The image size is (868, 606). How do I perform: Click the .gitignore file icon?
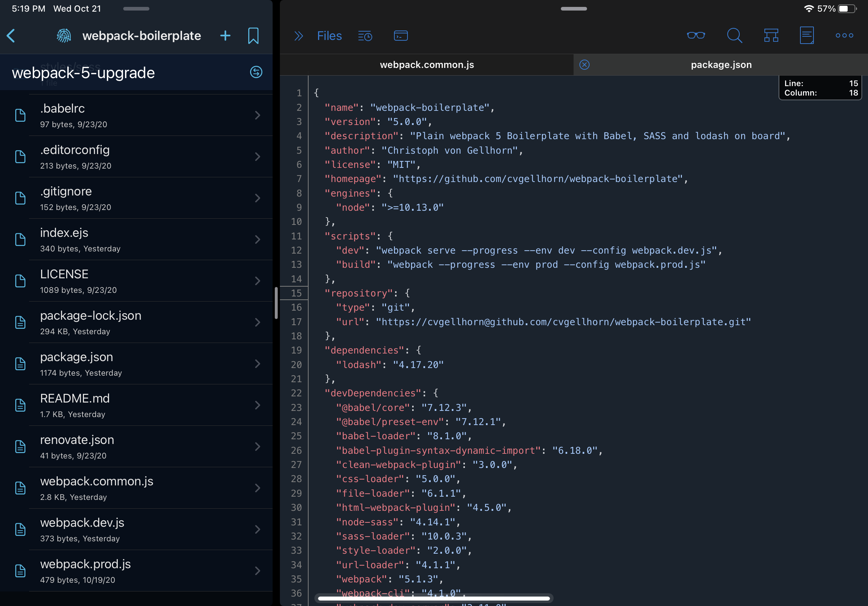20,198
